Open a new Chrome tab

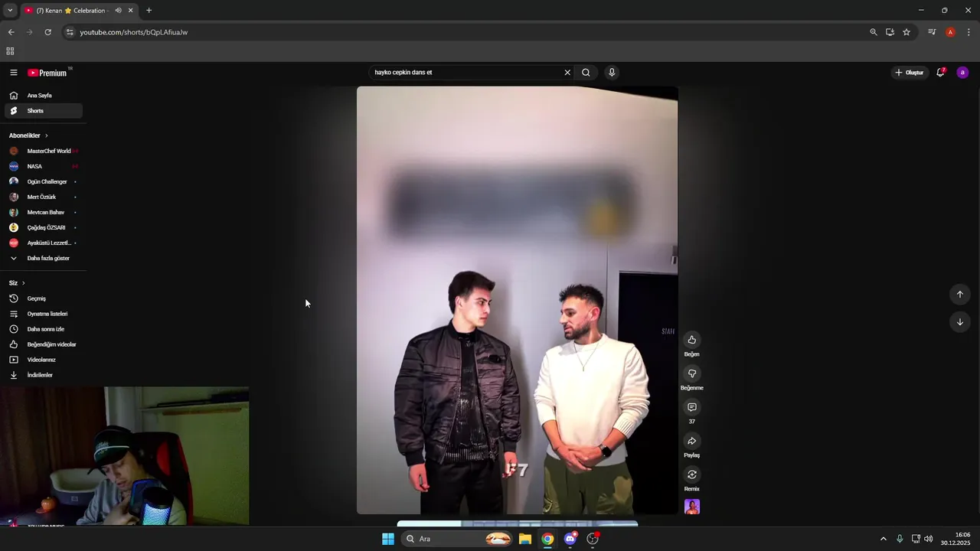[x=149, y=11]
